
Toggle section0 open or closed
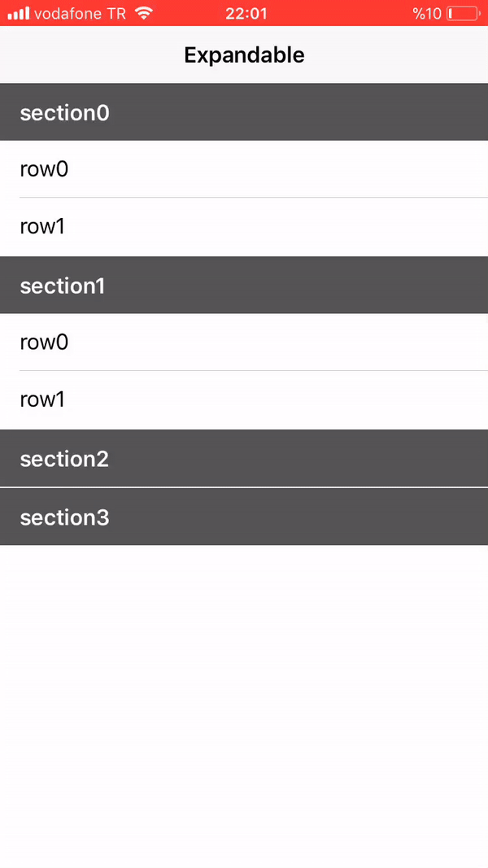pos(244,111)
